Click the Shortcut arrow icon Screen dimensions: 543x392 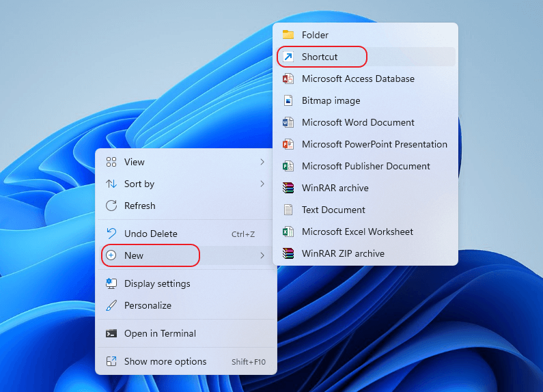[x=288, y=57]
